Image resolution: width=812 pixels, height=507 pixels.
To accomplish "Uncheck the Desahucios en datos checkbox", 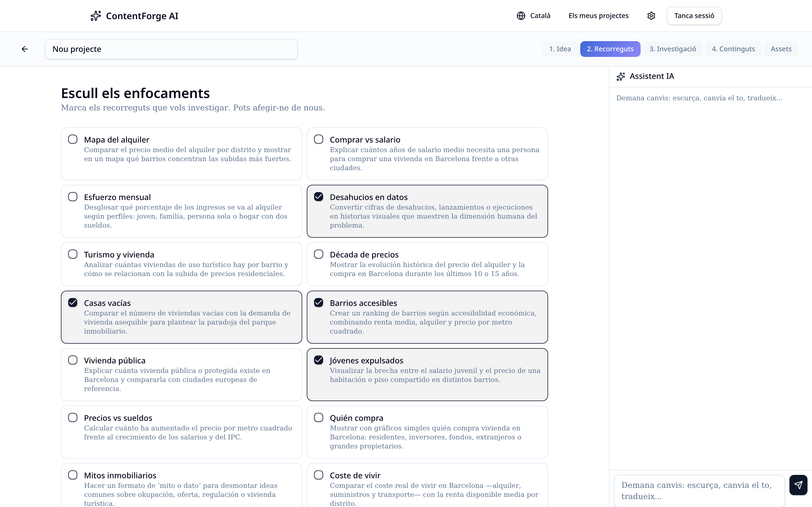I will pos(318,197).
